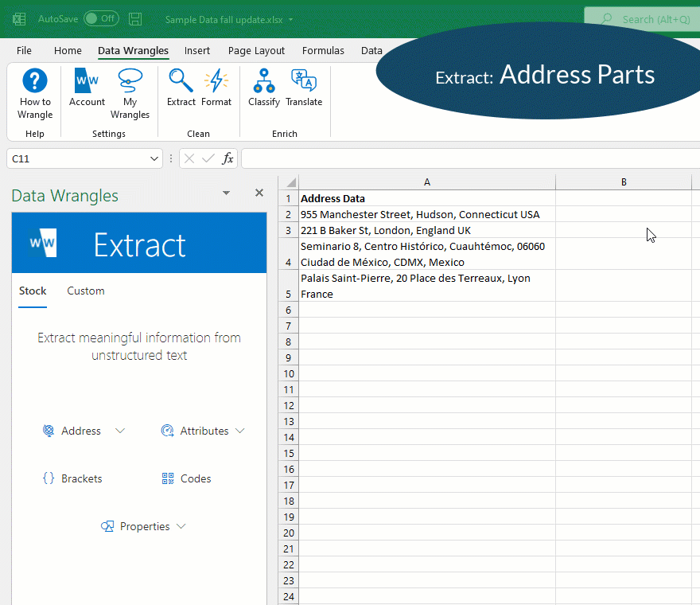Click the Name Box showing C11
Image resolution: width=700 pixels, height=605 pixels.
78,158
